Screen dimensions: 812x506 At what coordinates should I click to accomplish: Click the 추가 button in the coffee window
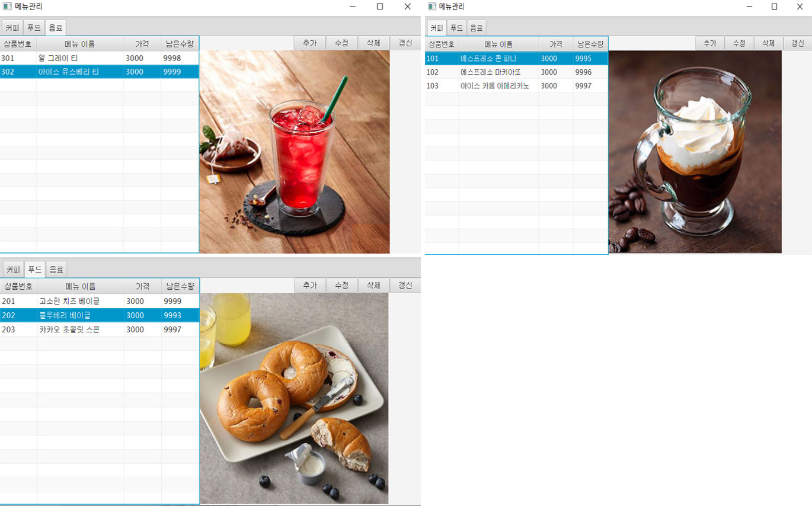(x=709, y=43)
